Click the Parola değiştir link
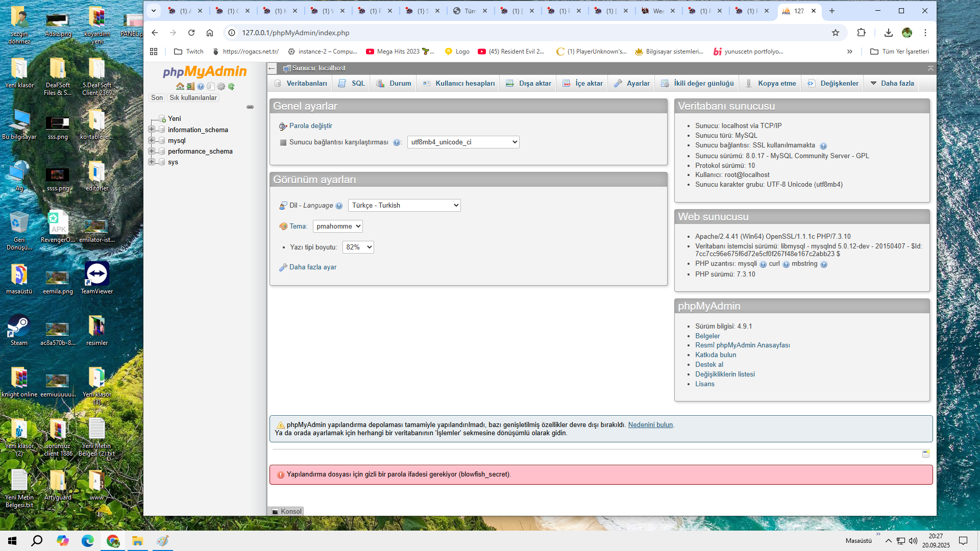This screenshot has width=980, height=551. click(311, 126)
